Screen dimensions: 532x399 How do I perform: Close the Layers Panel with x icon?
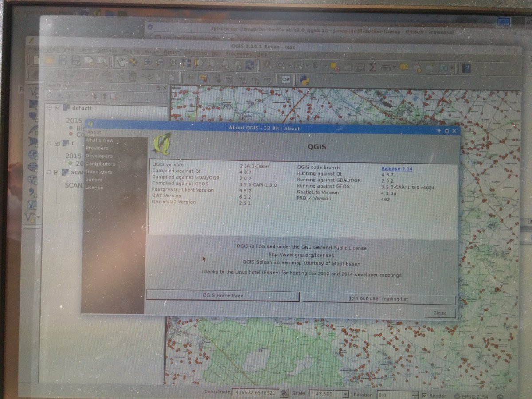pyautogui.click(x=164, y=88)
